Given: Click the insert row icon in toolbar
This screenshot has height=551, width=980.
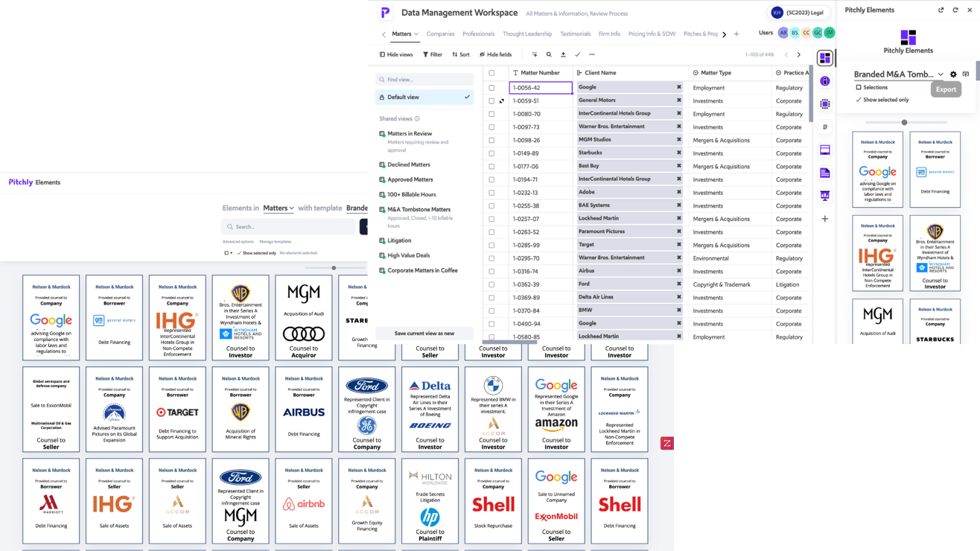Looking at the screenshot, I should pos(535,54).
